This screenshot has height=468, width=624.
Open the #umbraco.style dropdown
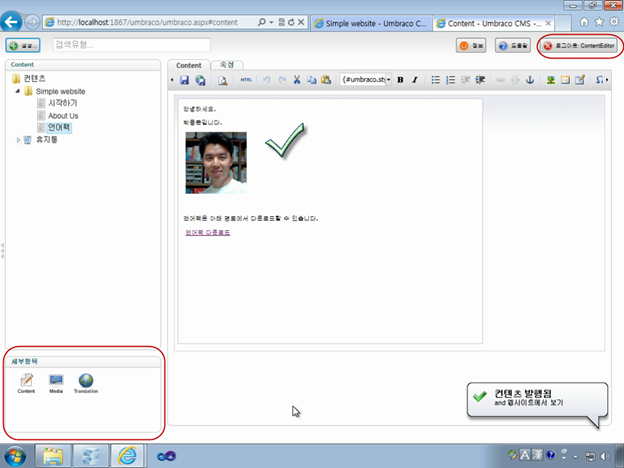[365, 80]
